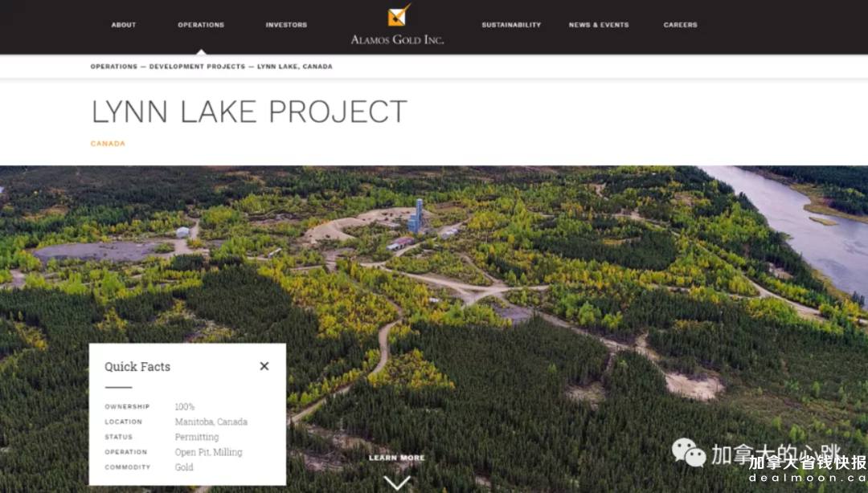The width and height of the screenshot is (868, 493).
Task: Select Investors in the top navigation
Action: pos(286,25)
